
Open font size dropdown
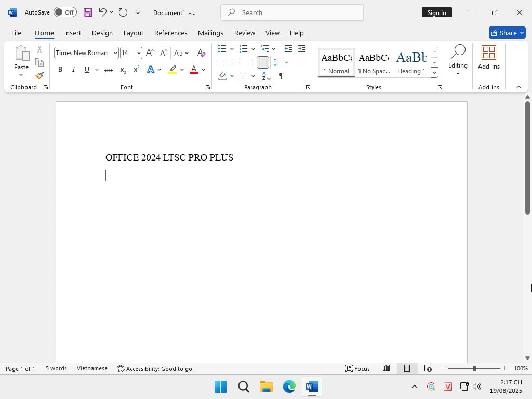click(139, 54)
